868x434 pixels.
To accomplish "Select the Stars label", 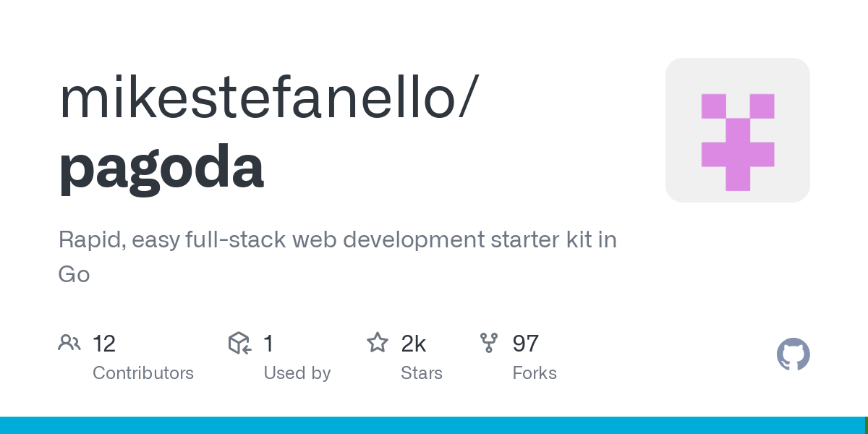I will 421,373.
